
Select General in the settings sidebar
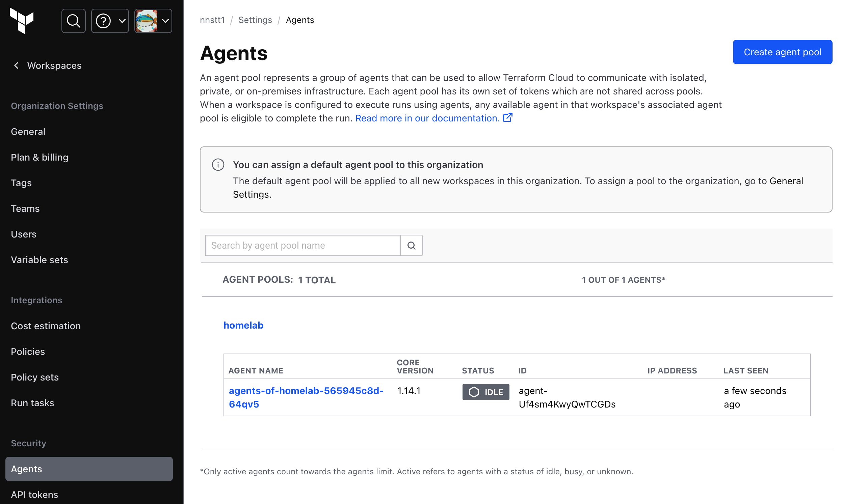(28, 132)
